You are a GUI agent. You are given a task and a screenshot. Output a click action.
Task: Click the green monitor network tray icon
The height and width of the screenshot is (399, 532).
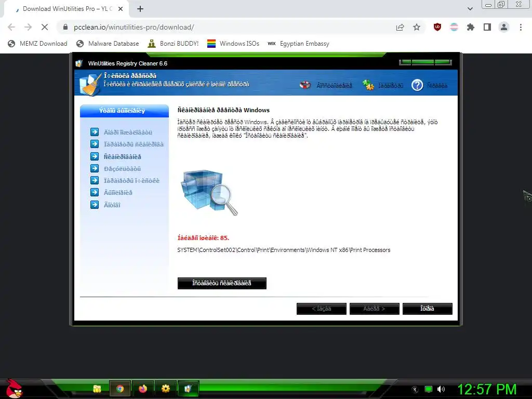[429, 389]
